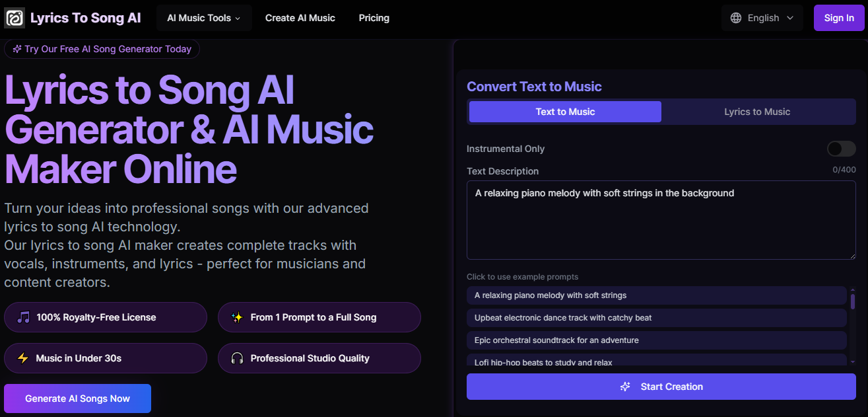Switch to the Lyrics to Music tab

point(756,112)
